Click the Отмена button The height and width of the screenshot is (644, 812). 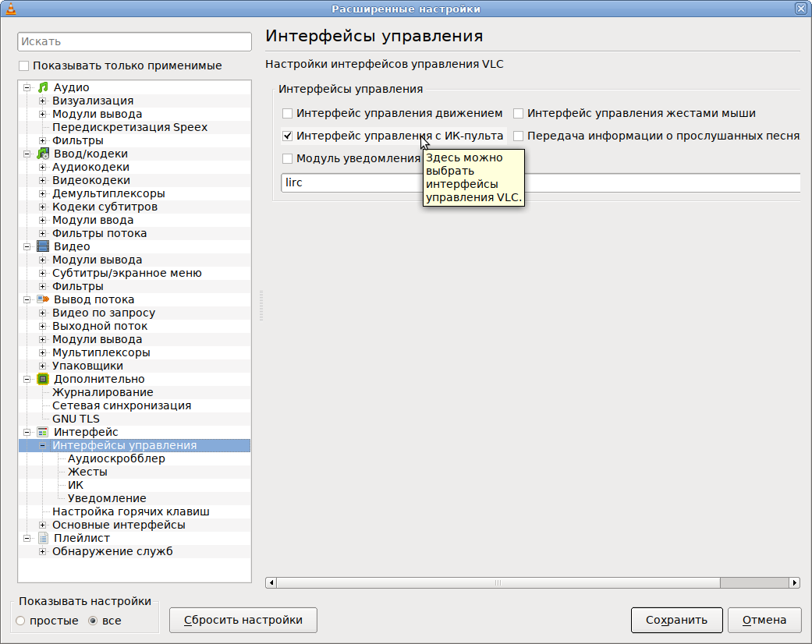coord(764,620)
